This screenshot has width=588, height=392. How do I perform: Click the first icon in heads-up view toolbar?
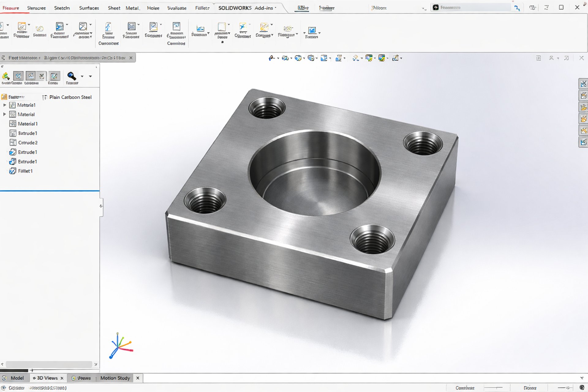coord(271,58)
